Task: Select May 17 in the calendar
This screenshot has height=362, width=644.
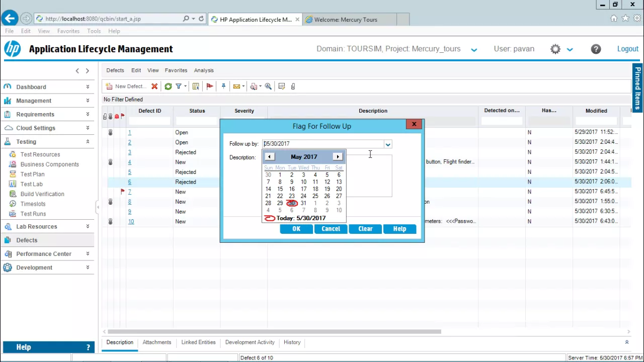Action: tap(303, 189)
